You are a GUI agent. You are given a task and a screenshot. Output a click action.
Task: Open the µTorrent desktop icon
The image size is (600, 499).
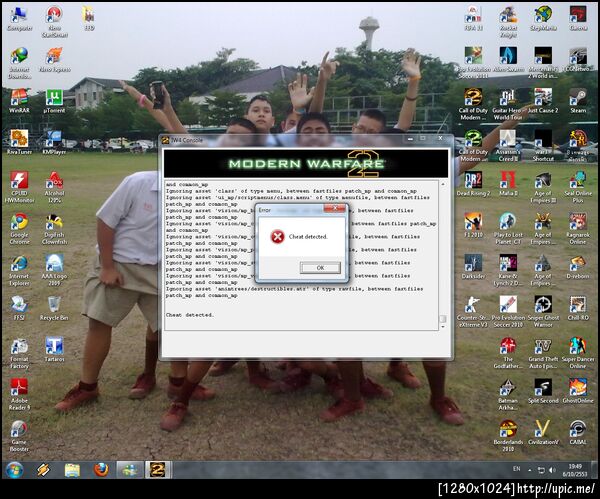(54, 101)
